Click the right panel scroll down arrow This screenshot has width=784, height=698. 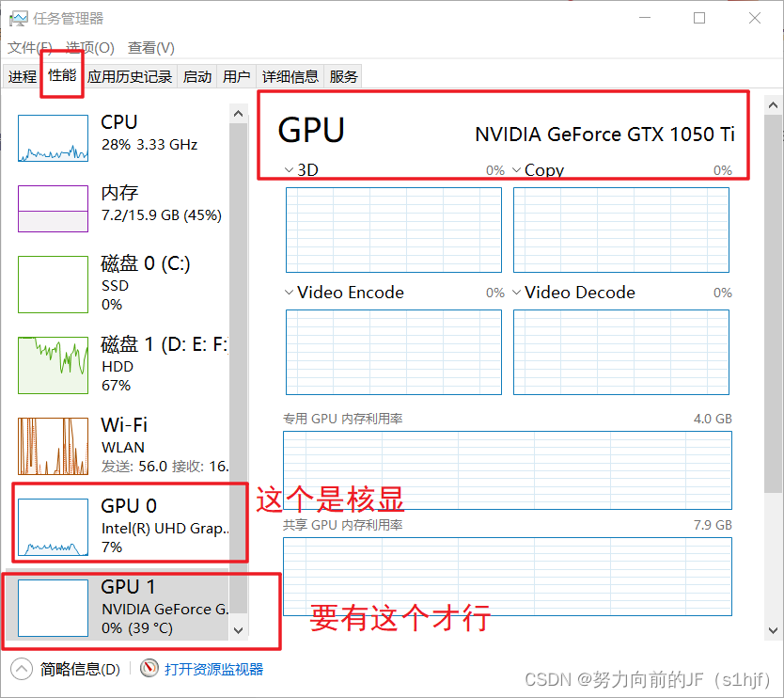tap(773, 630)
